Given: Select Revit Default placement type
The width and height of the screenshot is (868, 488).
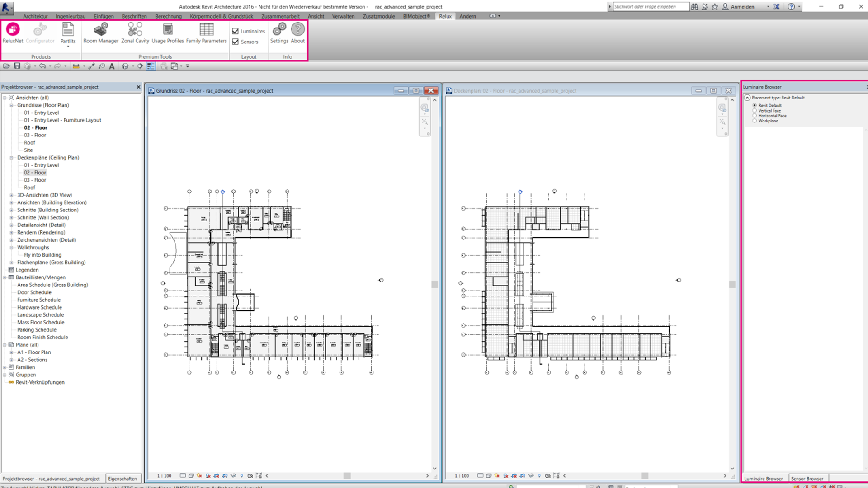Looking at the screenshot, I should [755, 105].
